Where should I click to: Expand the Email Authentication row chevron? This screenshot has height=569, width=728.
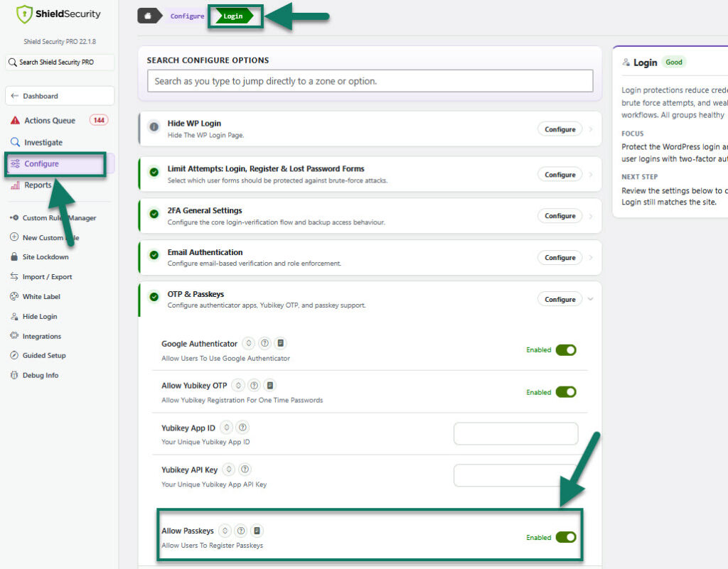pos(591,257)
